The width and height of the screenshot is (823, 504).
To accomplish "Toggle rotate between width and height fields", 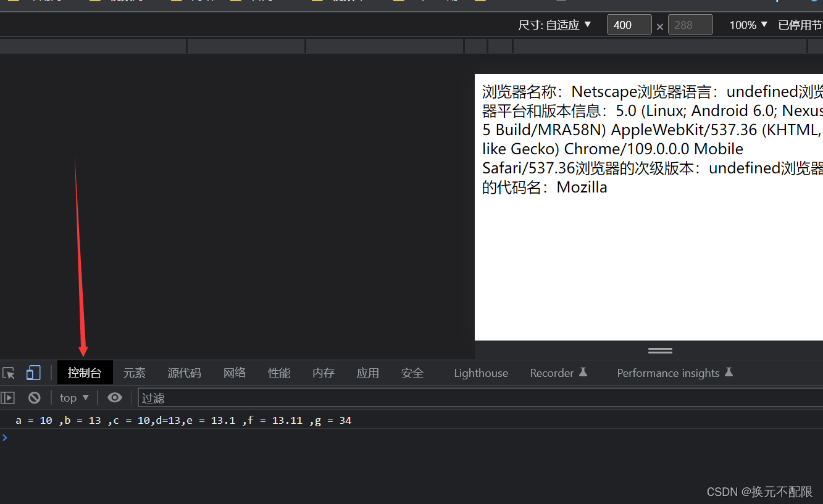I will (x=659, y=27).
